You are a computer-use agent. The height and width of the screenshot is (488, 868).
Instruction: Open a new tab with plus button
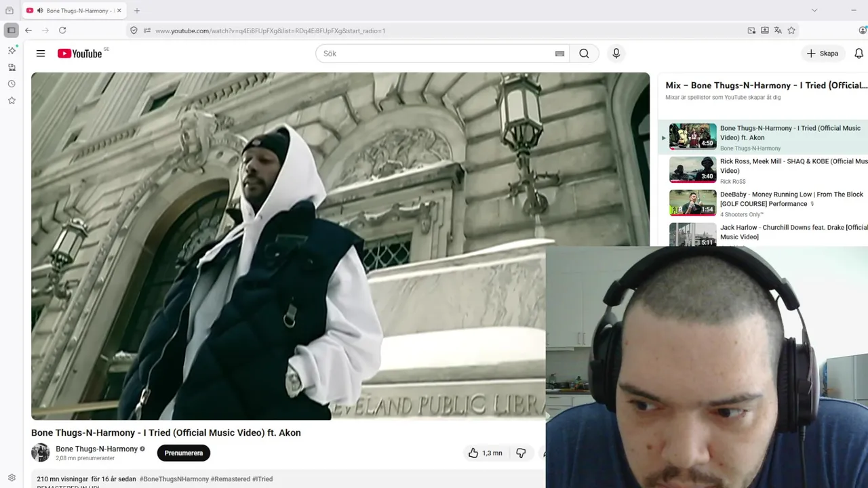click(x=137, y=10)
